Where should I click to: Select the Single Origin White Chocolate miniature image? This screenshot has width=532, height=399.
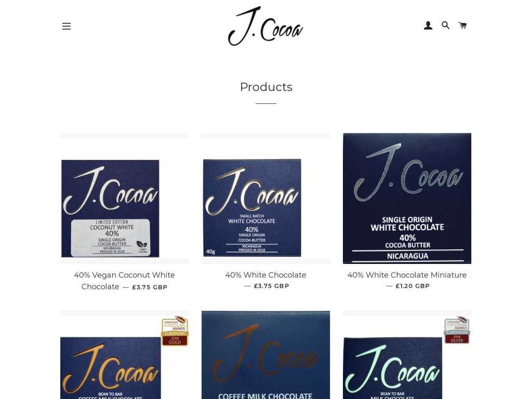click(x=407, y=198)
